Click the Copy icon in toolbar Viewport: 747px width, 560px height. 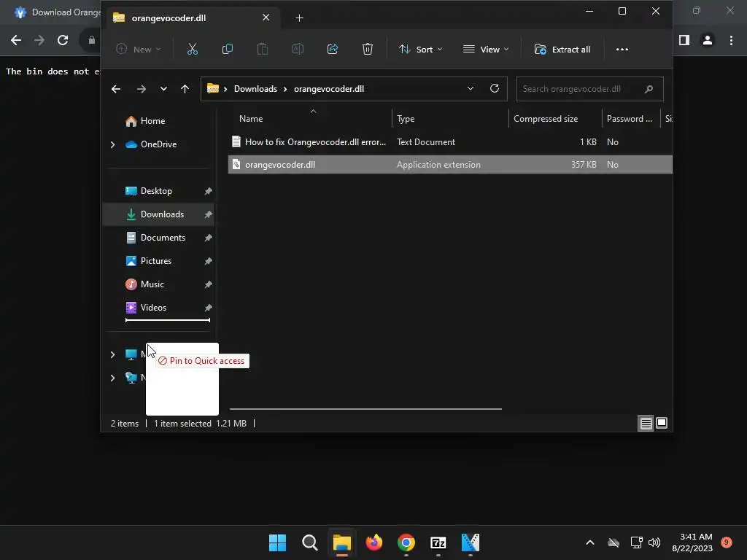pos(228,49)
